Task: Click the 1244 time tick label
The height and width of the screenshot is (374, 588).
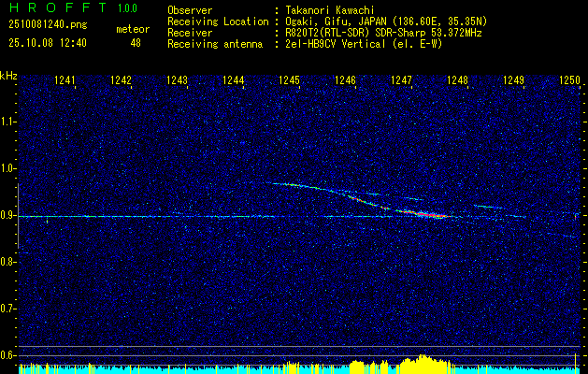Action: pyautogui.click(x=234, y=80)
